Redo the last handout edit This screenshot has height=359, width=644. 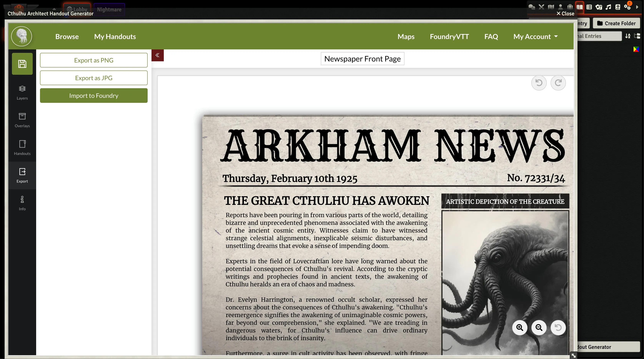[x=558, y=83]
